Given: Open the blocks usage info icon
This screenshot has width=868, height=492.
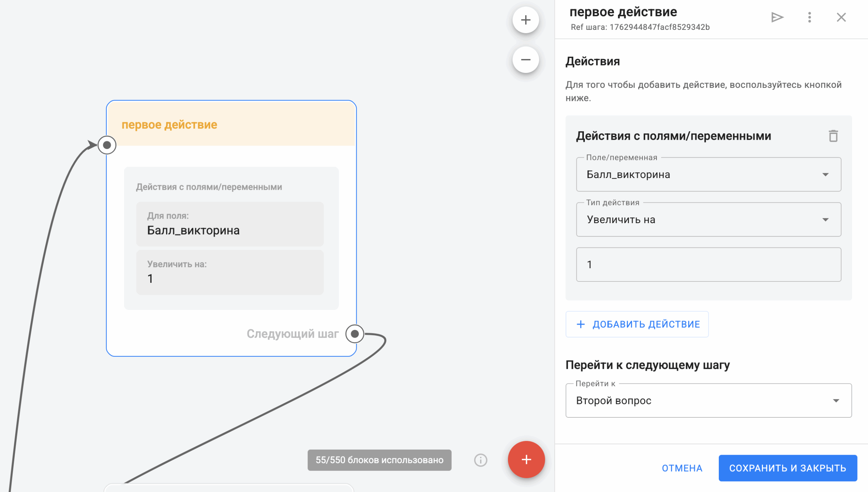Looking at the screenshot, I should (x=480, y=460).
